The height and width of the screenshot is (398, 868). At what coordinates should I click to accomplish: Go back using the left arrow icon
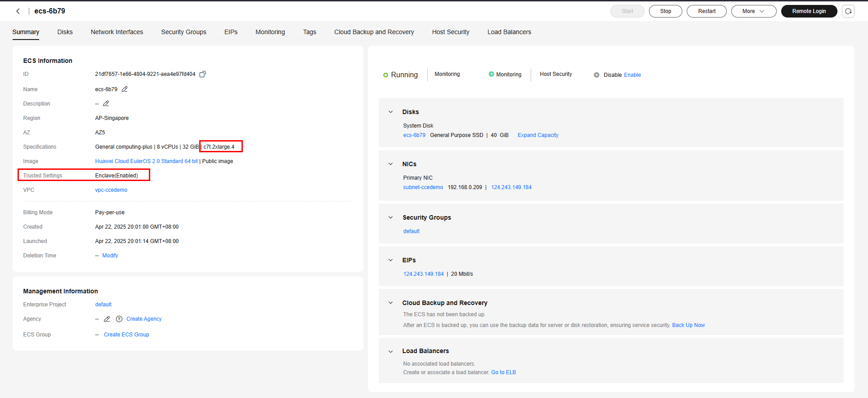pyautogui.click(x=18, y=11)
